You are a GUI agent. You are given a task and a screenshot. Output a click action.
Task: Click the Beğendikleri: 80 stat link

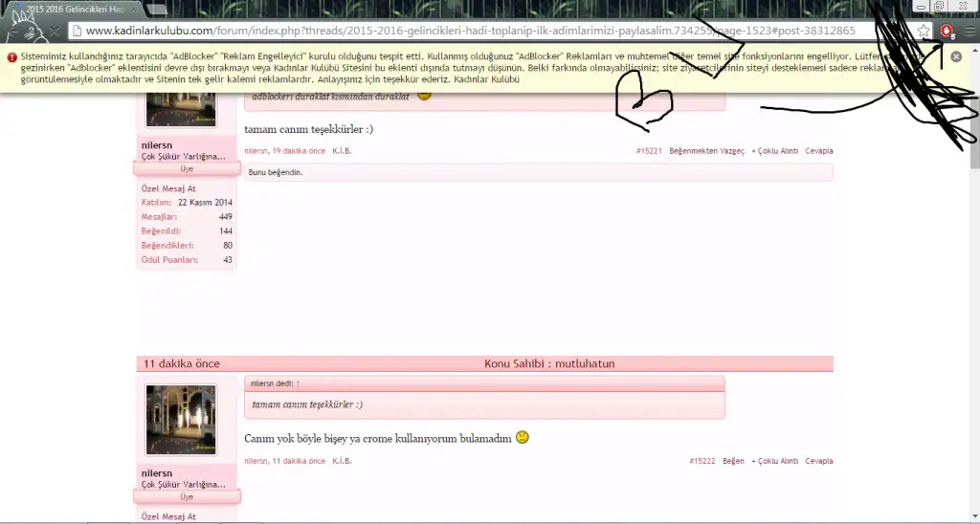tap(187, 246)
